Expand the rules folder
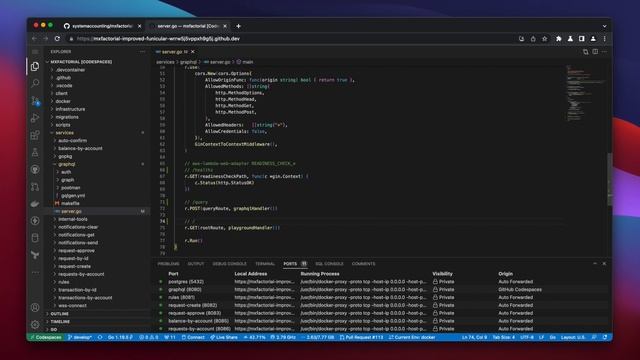640x360 pixels. click(x=63, y=282)
